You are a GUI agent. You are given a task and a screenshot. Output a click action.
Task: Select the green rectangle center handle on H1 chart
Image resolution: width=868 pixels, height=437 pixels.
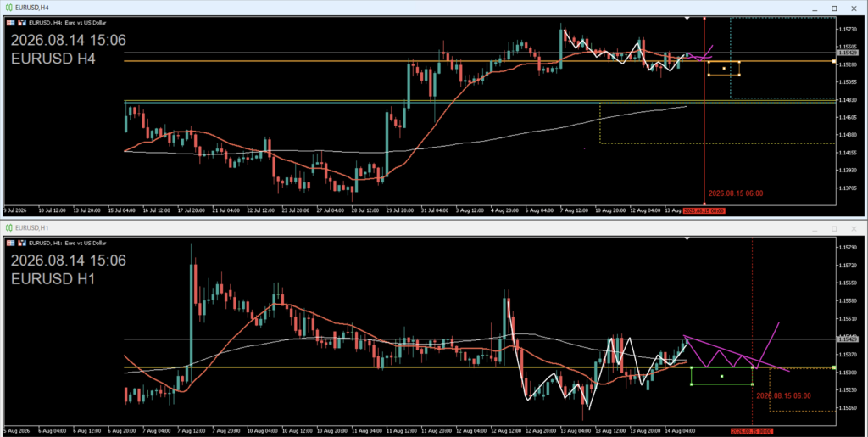click(x=722, y=376)
